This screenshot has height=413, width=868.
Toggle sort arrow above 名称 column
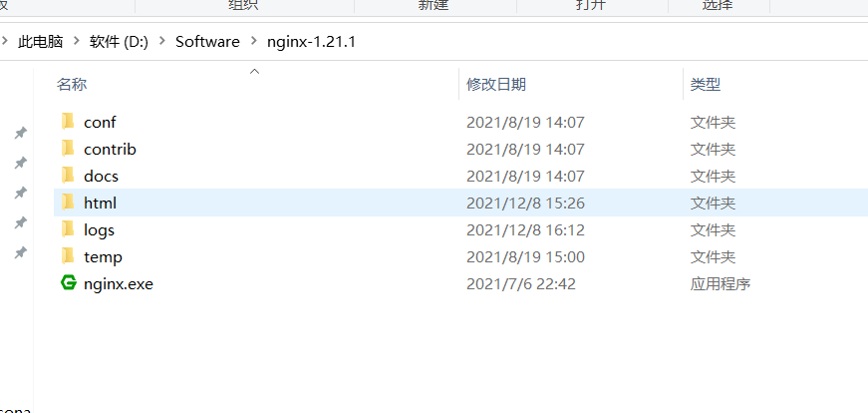[255, 71]
